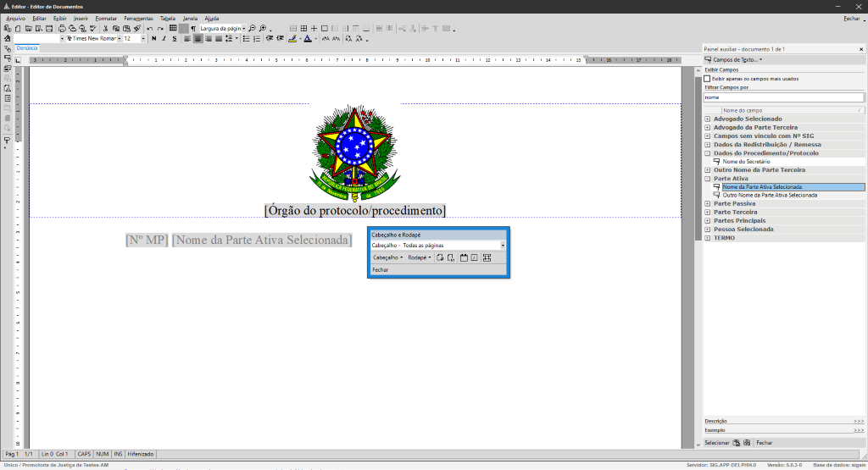The image size is (868, 470).
Task: Click the new document icon
Action: tap(18, 29)
